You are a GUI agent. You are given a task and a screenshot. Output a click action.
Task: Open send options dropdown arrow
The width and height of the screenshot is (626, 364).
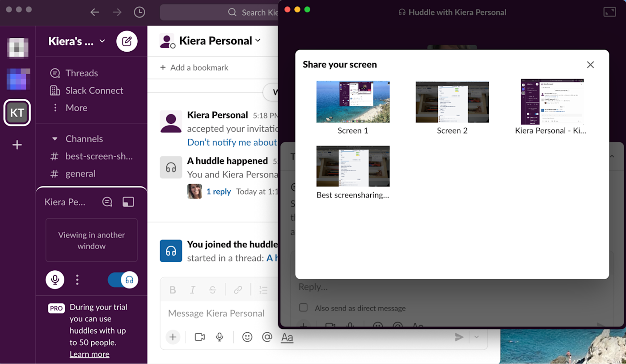click(477, 337)
